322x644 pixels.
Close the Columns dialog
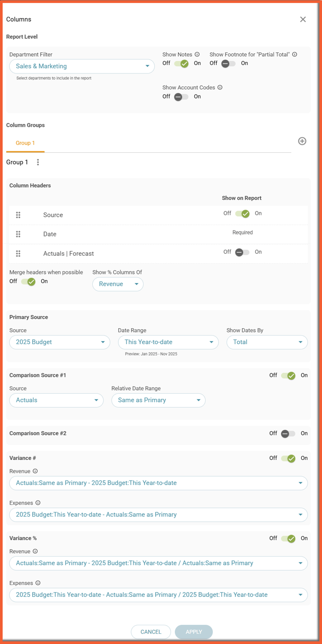pos(303,19)
